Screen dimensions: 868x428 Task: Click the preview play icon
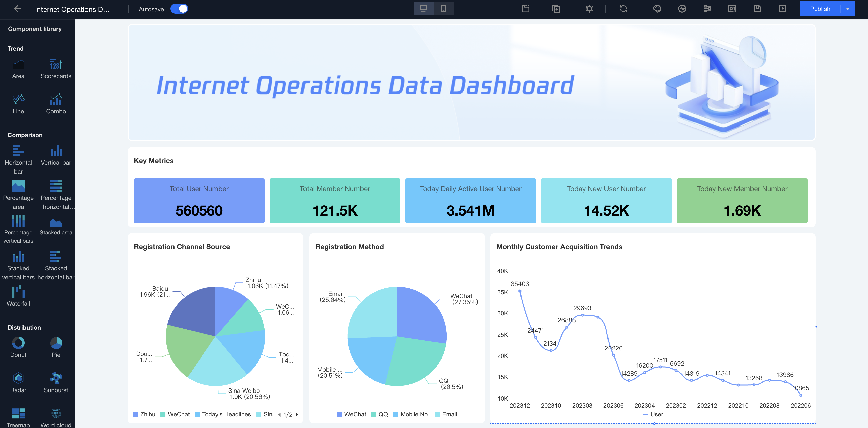click(x=783, y=9)
